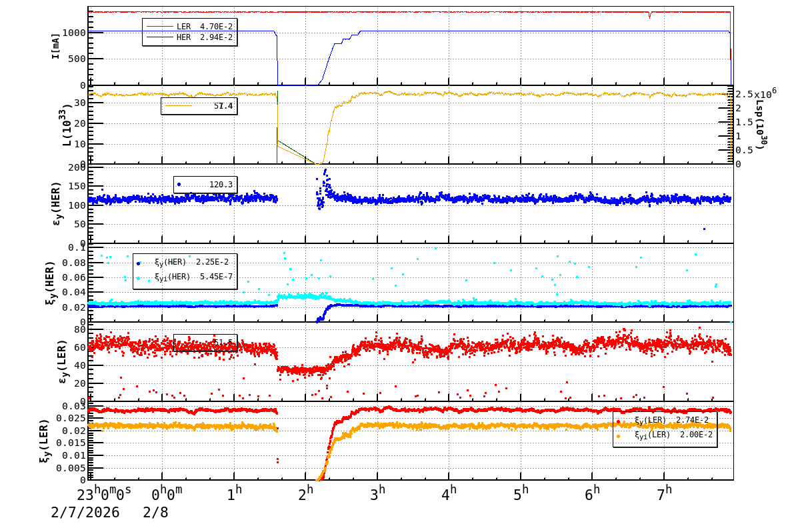The height and width of the screenshot is (532, 800).
Task: Click the 0.04 tick in ξy(HER) panel
Action: [x=74, y=292]
